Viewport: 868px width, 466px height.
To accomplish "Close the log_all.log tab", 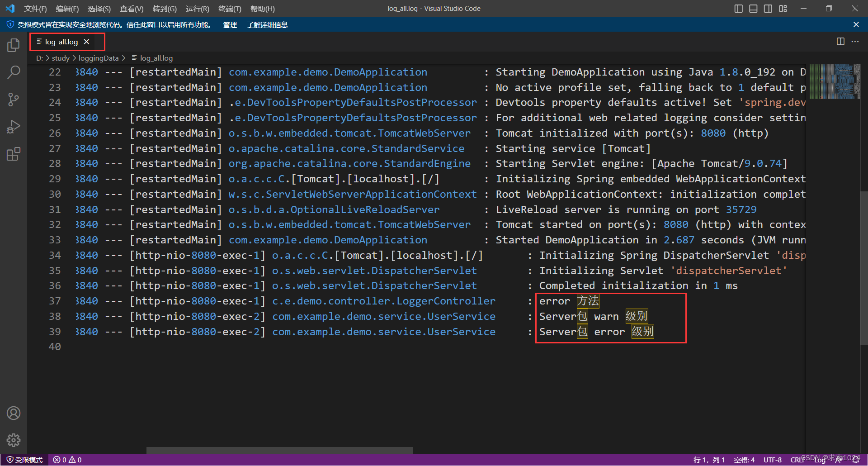I will (x=86, y=42).
